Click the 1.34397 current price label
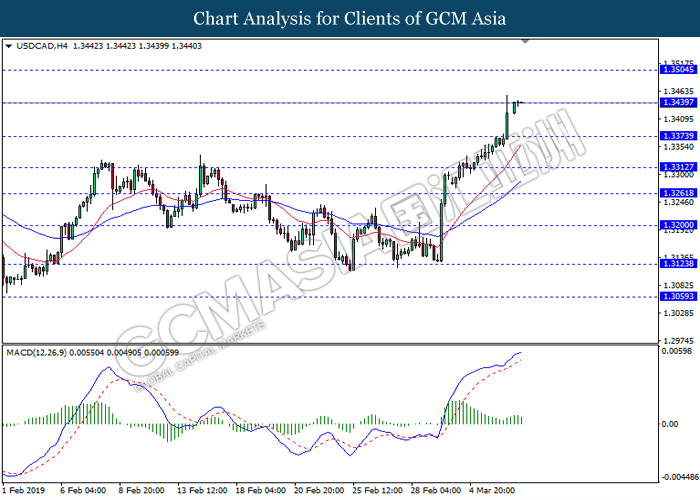Screen dimensions: 700x500 (678, 102)
